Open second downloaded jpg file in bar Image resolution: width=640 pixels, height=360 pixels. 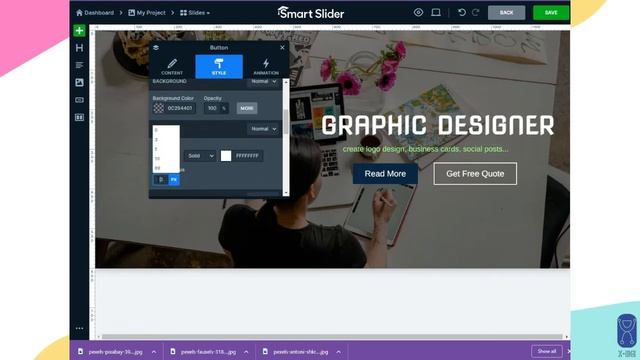tap(203, 352)
